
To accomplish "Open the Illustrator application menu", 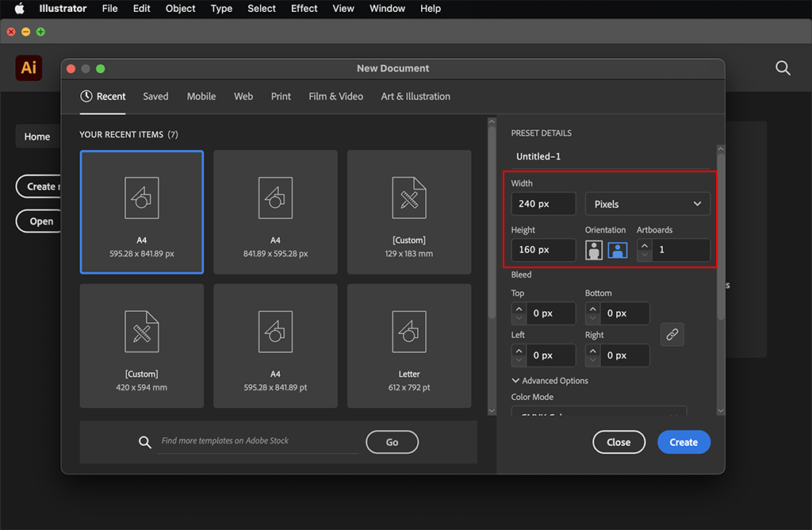I will (x=63, y=8).
